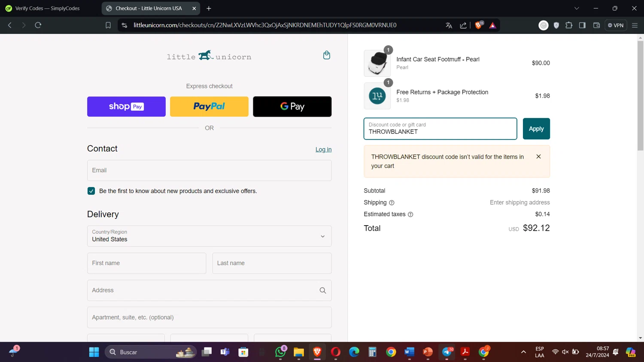The image size is (644, 362).
Task: Focus the First name field
Action: pos(146,263)
